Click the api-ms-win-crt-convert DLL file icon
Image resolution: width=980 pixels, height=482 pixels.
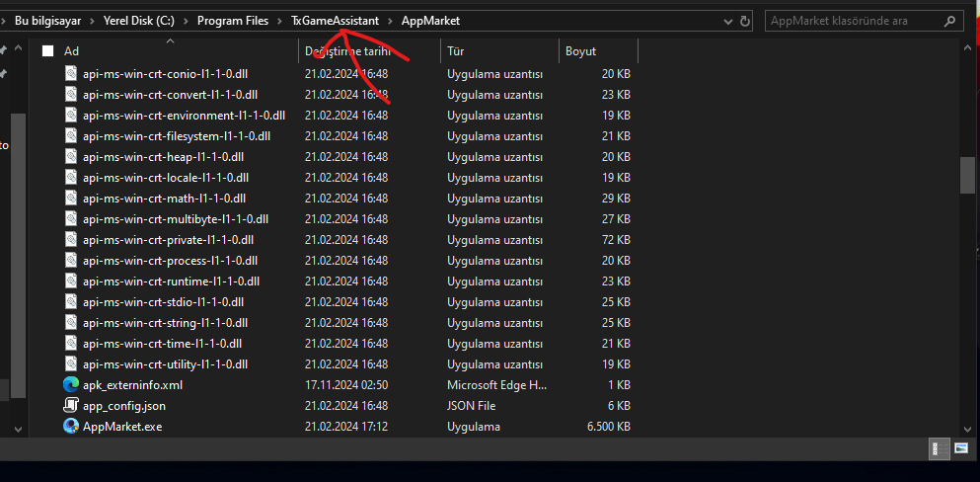(x=71, y=95)
